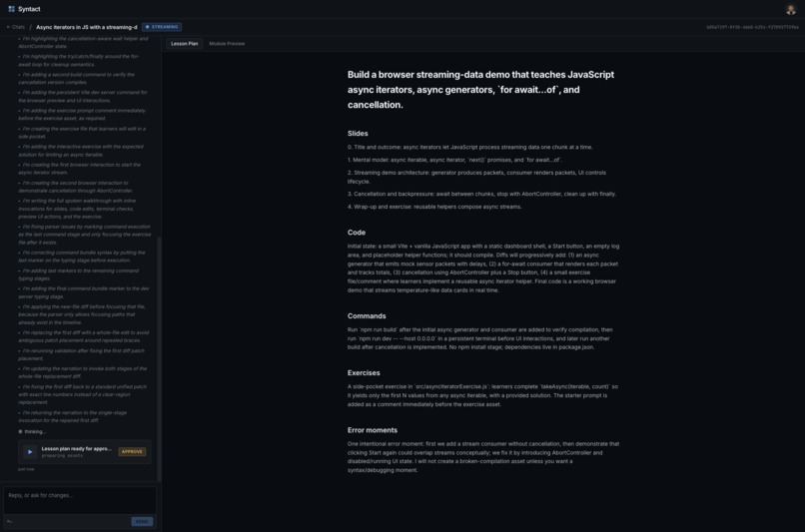Click slide item '3. Cancellation and backpressure'
The width and height of the screenshot is (805, 532).
481,194
